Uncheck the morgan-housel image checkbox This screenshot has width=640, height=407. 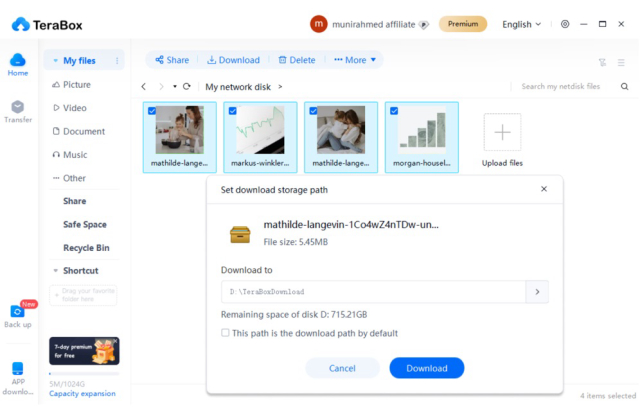[x=394, y=111]
